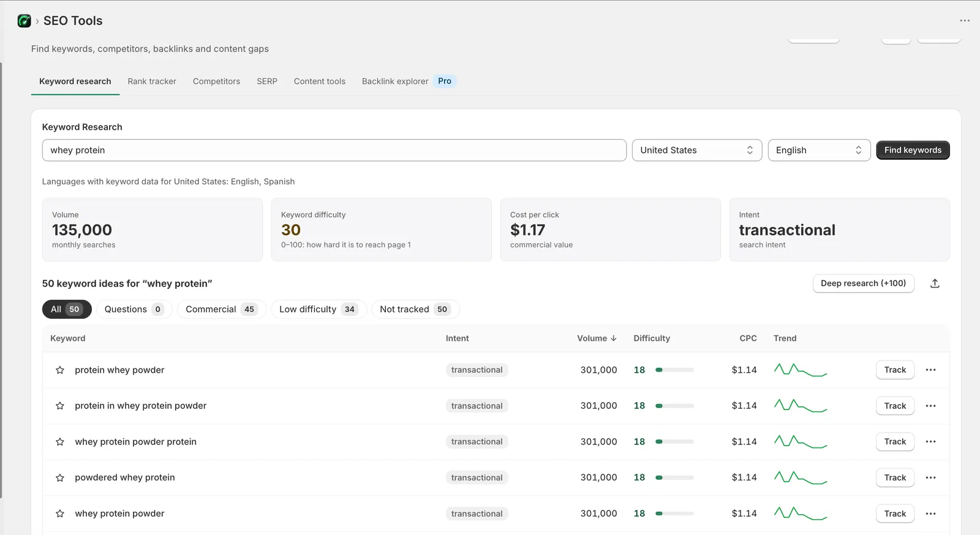
Task: Click difficulty bar for 'powdered whey protein'
Action: [674, 477]
